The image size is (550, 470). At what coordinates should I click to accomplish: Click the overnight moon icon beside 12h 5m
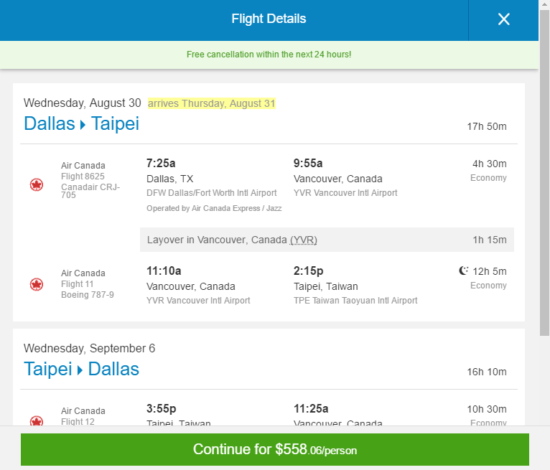(463, 271)
